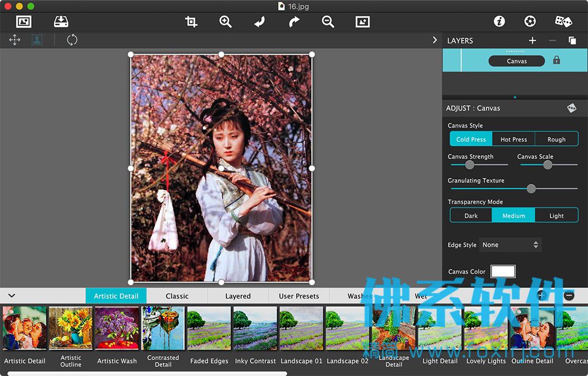Switch to the Layered presets tab
This screenshot has width=588, height=376.
238,296
